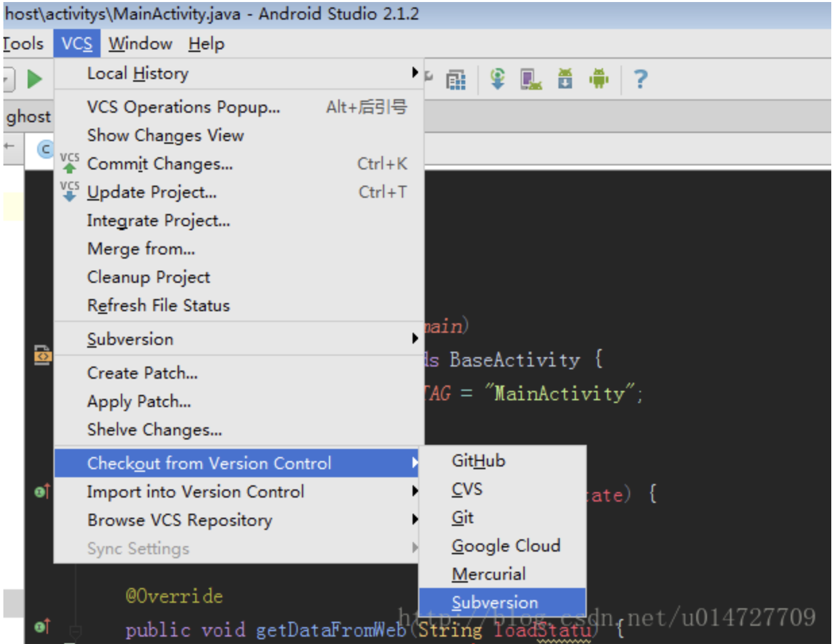Open the Help menu in menu bar
The height and width of the screenshot is (644, 836).
[207, 44]
